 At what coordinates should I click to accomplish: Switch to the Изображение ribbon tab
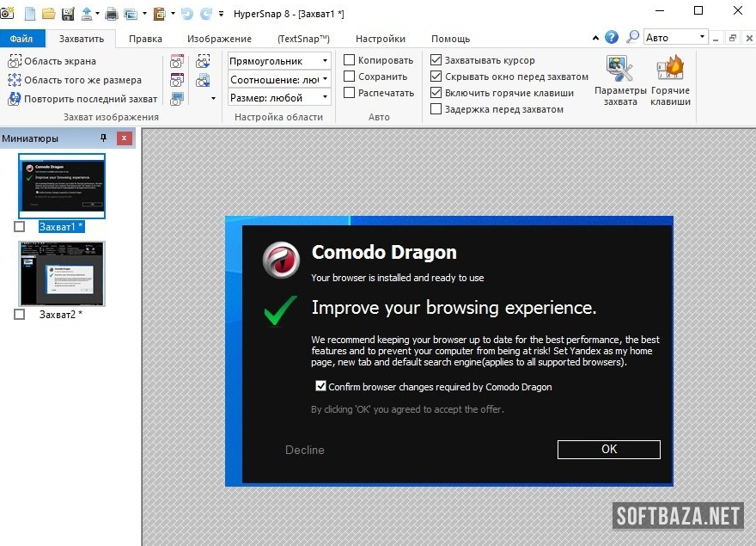pos(219,39)
